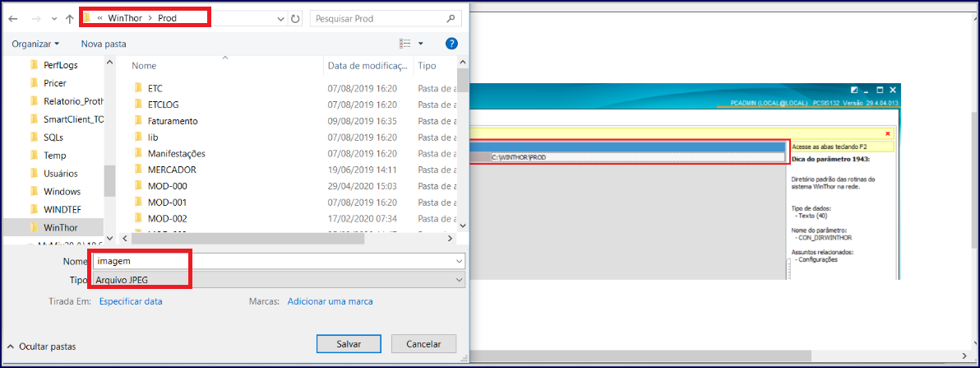This screenshot has width=980, height=368.
Task: Click the Prod breadcrumb in address bar
Action: click(167, 18)
